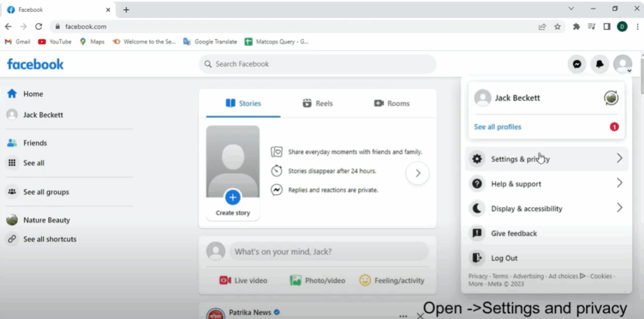The image size is (644, 319).
Task: Add a Photo/video to a post
Action: (318, 281)
